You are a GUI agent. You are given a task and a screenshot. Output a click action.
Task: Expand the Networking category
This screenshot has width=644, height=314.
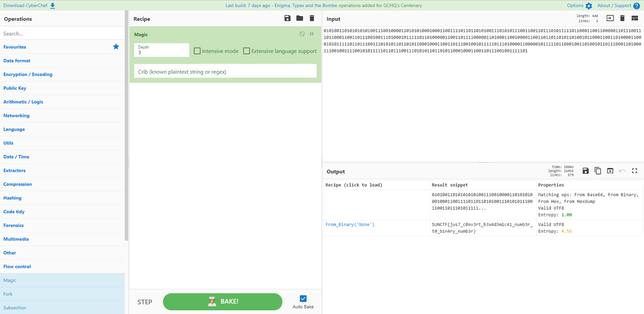pos(62,116)
